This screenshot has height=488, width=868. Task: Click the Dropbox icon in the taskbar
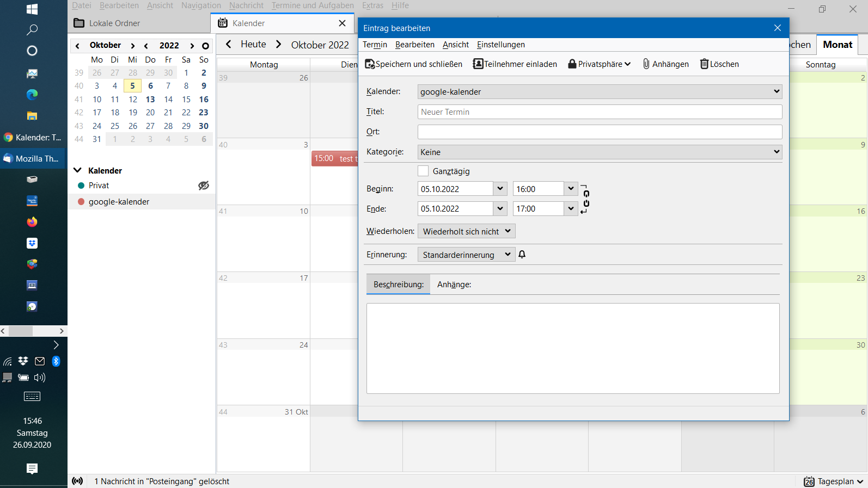(x=32, y=243)
